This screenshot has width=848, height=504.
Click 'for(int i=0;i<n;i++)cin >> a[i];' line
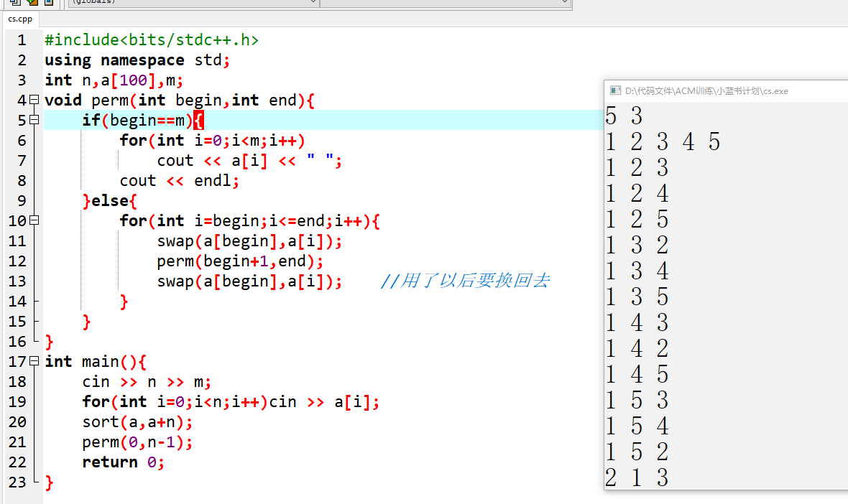(231, 401)
